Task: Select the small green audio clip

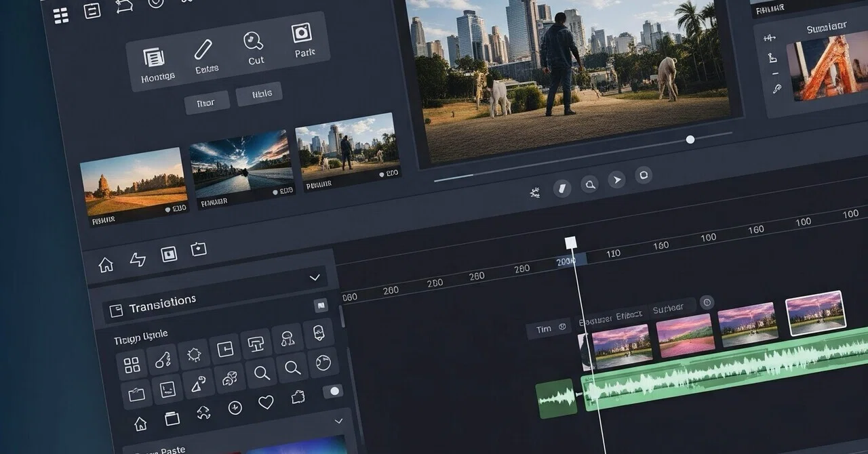Action: [557, 397]
